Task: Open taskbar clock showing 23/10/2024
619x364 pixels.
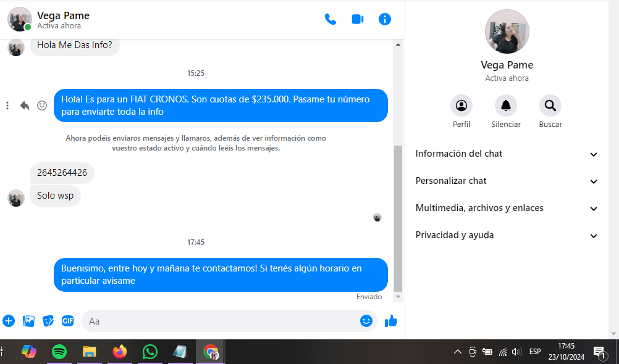Action: [566, 352]
